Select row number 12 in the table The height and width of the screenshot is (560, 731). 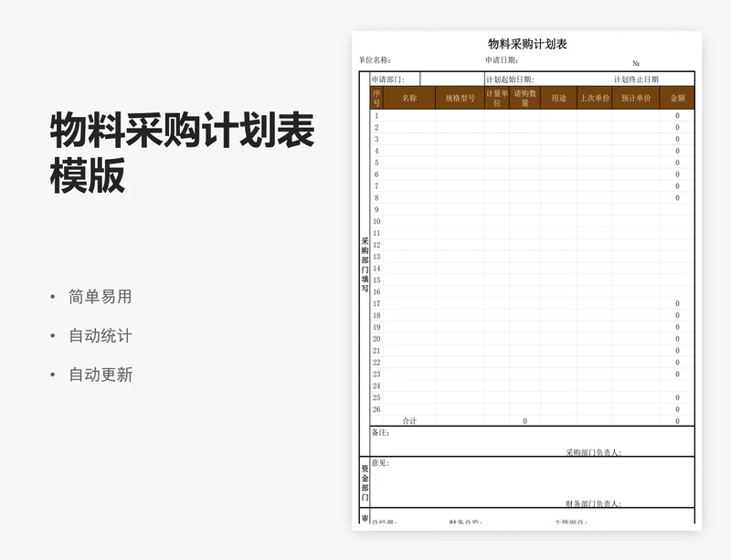(376, 245)
